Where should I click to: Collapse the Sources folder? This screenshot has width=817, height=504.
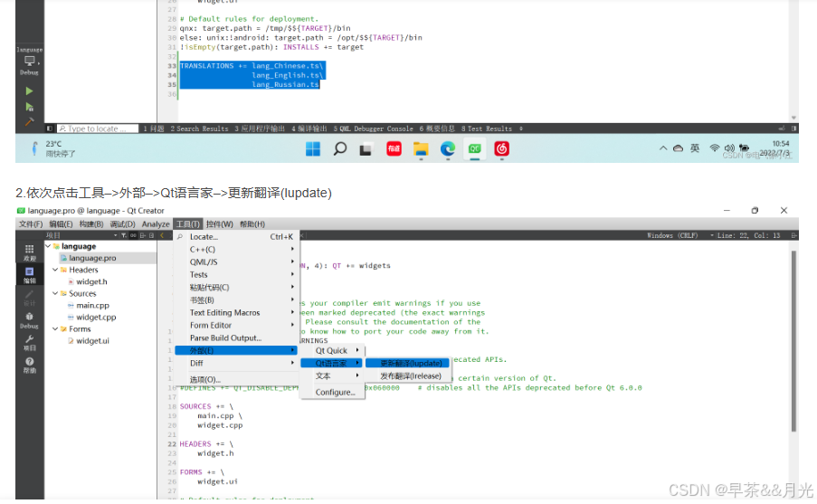pyautogui.click(x=55, y=293)
